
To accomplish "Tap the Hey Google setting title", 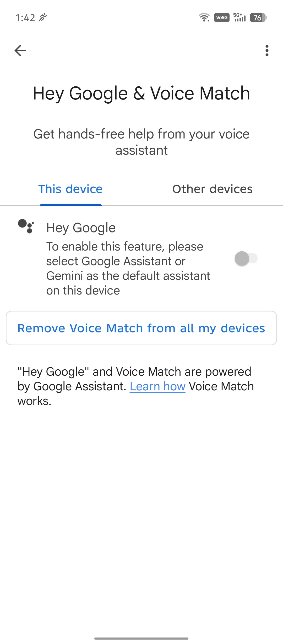I will (x=81, y=228).
